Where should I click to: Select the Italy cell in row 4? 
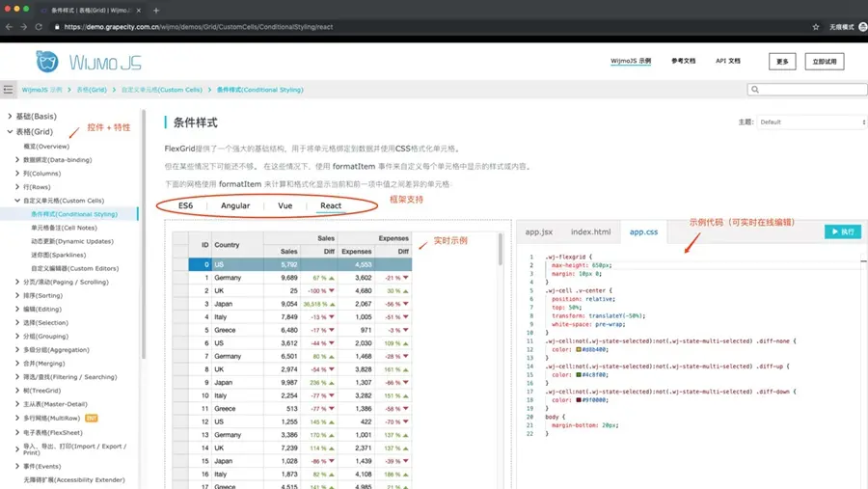[237, 316]
